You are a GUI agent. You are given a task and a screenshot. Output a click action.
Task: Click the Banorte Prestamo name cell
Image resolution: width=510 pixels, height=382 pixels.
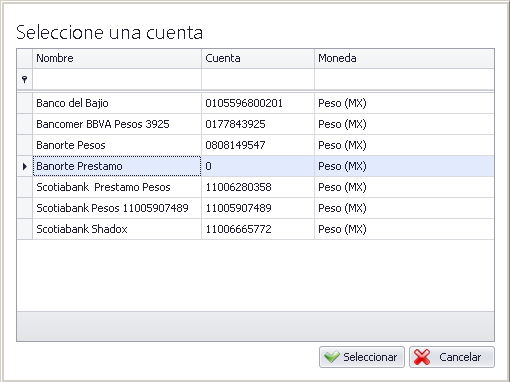tap(117, 166)
